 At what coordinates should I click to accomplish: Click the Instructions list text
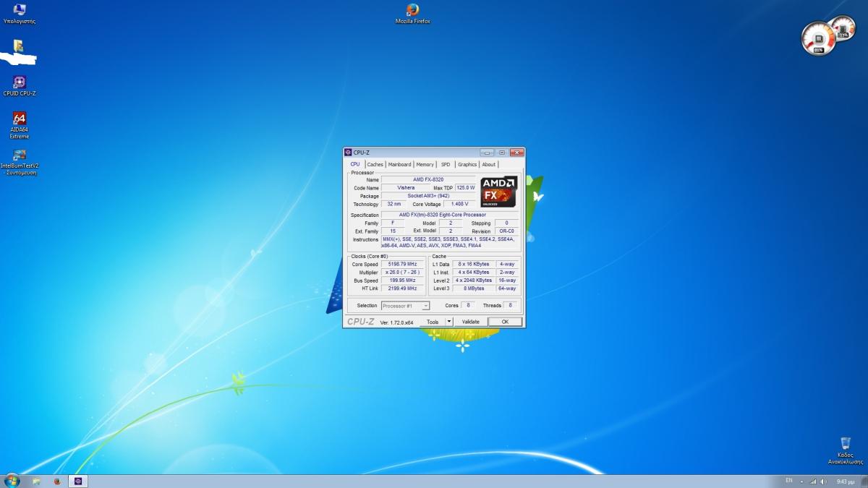click(448, 242)
